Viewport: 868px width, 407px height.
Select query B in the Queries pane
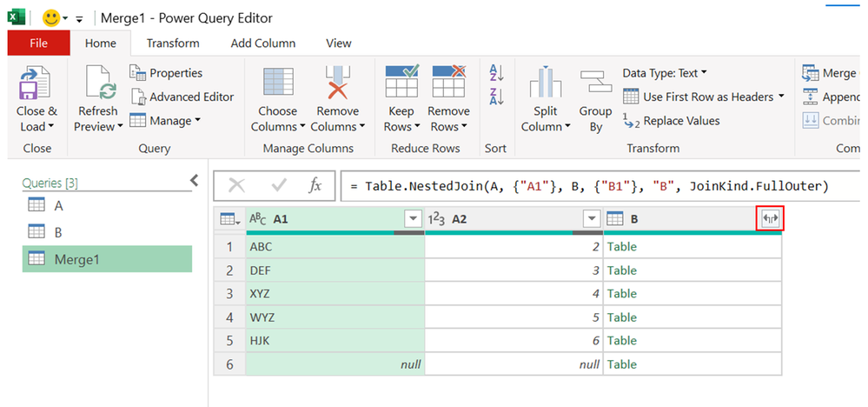click(58, 232)
